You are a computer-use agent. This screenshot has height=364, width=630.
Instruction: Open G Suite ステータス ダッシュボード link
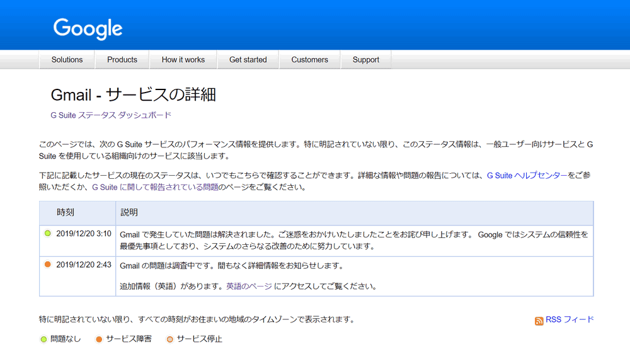(x=111, y=115)
